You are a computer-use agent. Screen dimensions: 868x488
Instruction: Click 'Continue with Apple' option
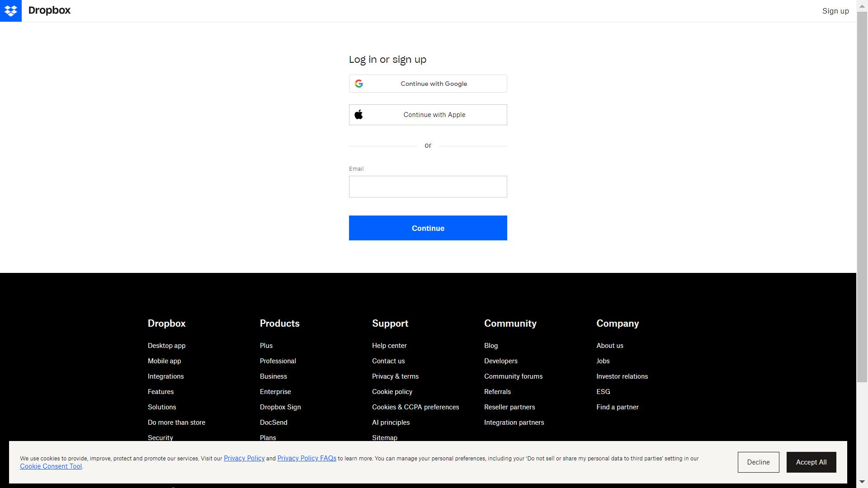(x=428, y=114)
